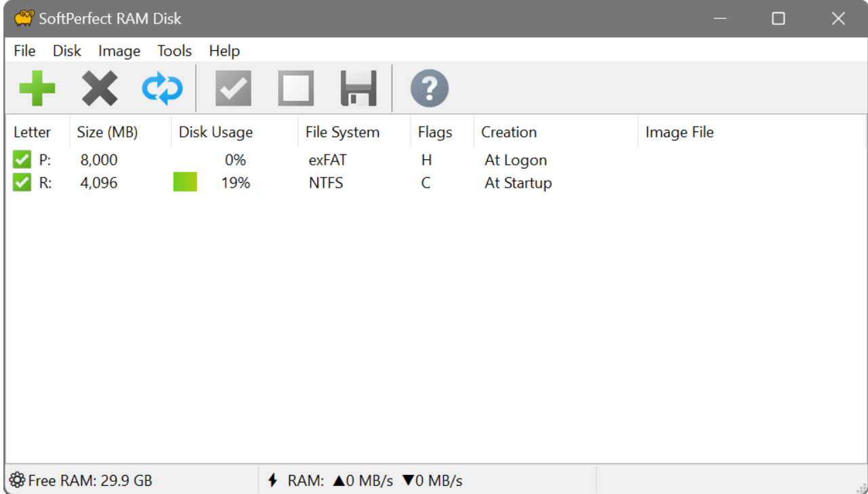Screen dimensions: 868x494
Task: Open the Tools menu
Action: tap(173, 51)
